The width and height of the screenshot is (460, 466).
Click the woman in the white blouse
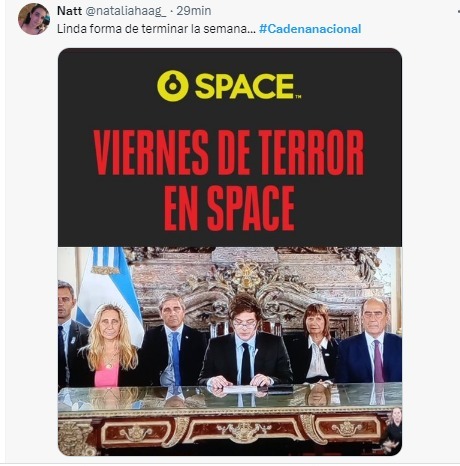tap(316, 343)
